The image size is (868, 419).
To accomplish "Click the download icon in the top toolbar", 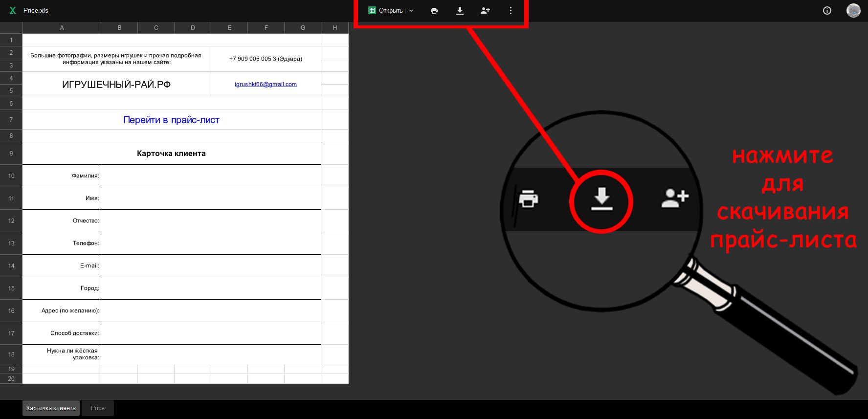I will 460,11.
